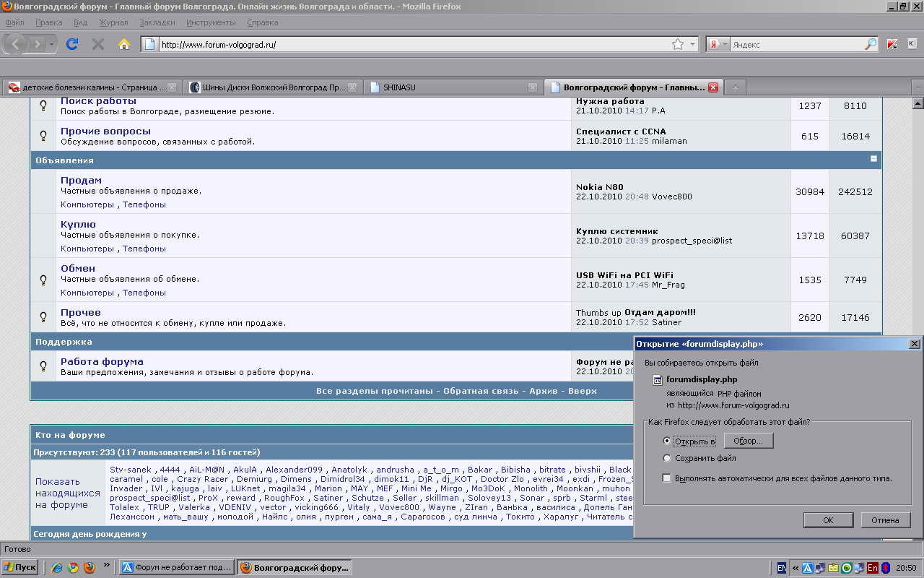Click the Reload page icon
This screenshot has width=924, height=578.
pos(71,44)
